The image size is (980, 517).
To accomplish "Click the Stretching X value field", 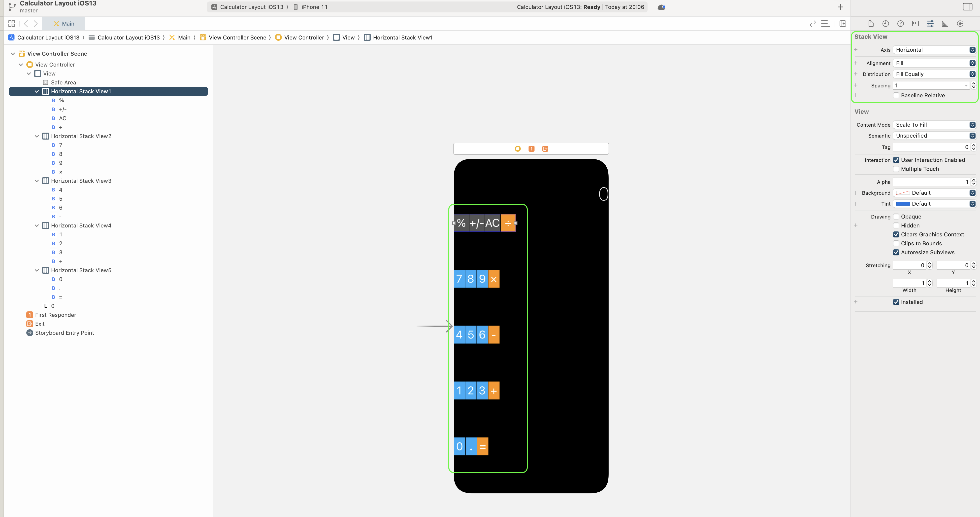I will tap(909, 265).
